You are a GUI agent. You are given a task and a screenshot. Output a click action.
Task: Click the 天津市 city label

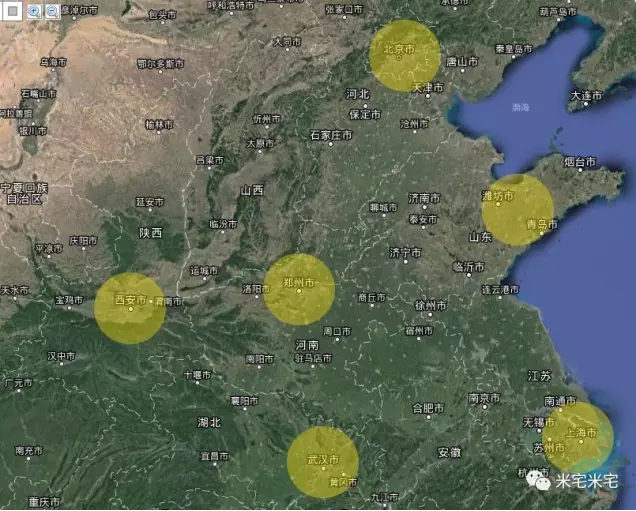428,88
